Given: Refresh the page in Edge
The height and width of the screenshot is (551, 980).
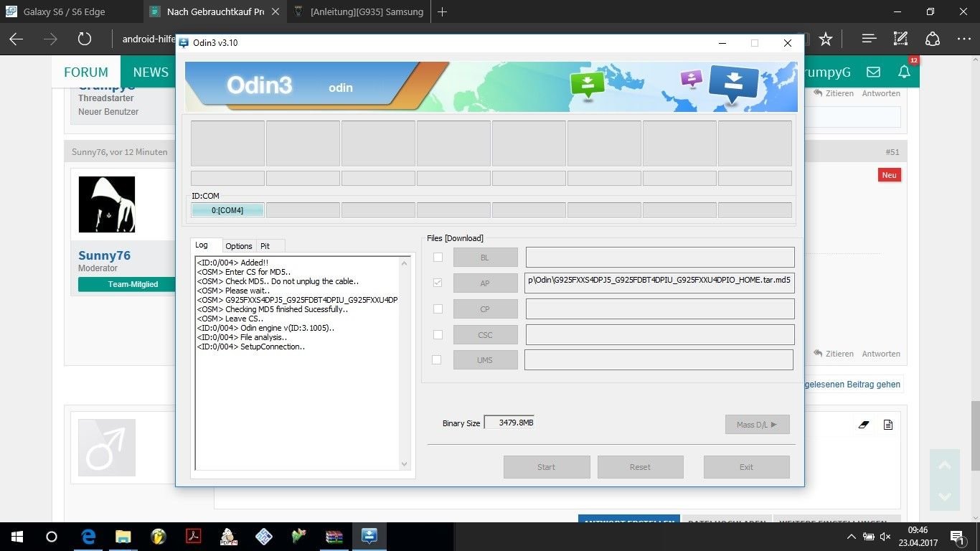Looking at the screenshot, I should pyautogui.click(x=85, y=39).
